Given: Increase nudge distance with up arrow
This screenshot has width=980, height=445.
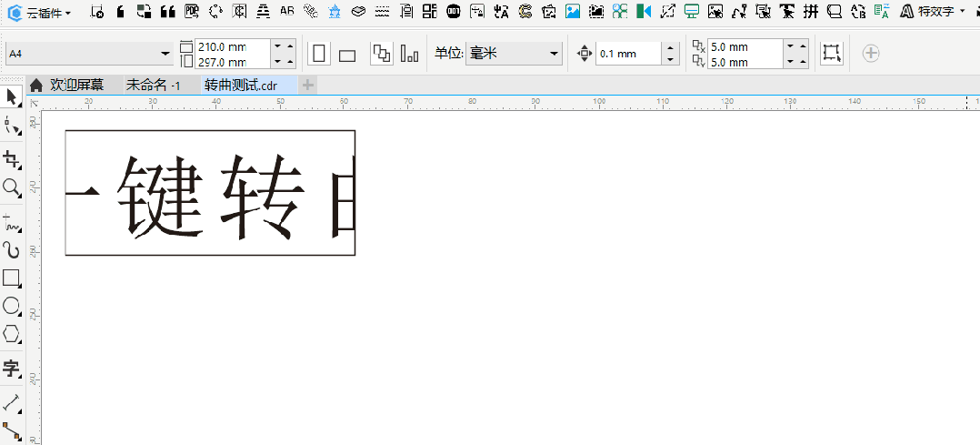Looking at the screenshot, I should [x=670, y=48].
